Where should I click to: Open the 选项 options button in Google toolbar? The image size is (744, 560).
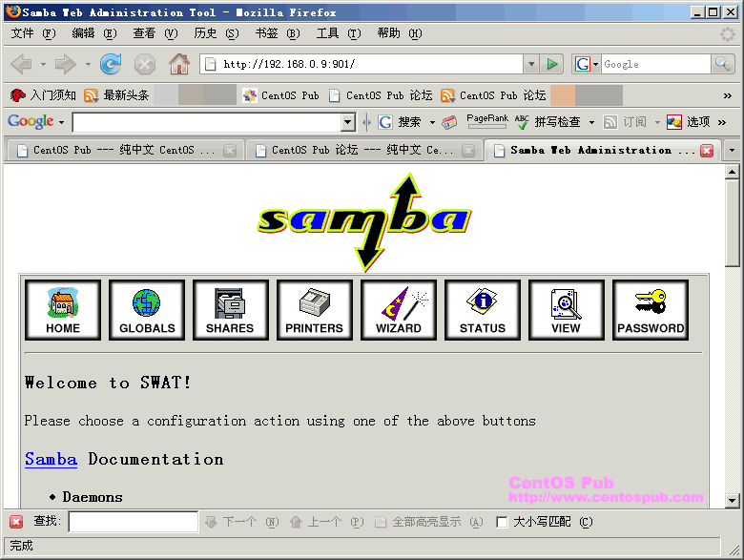(x=688, y=122)
